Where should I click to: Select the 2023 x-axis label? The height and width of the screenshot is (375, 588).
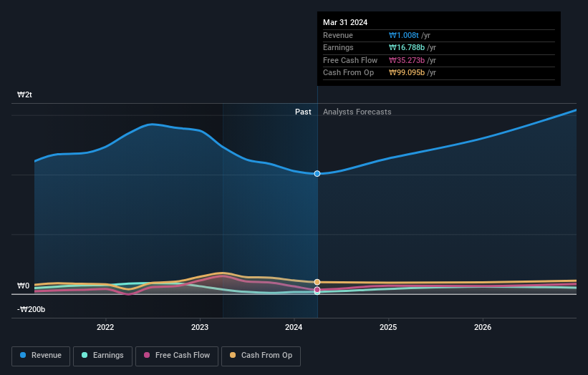click(x=200, y=327)
